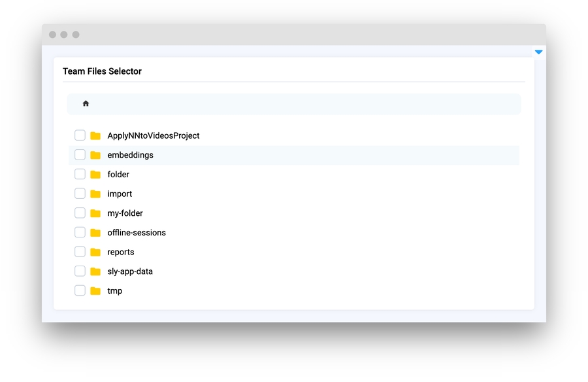Click the my-folder folder icon

click(x=95, y=213)
